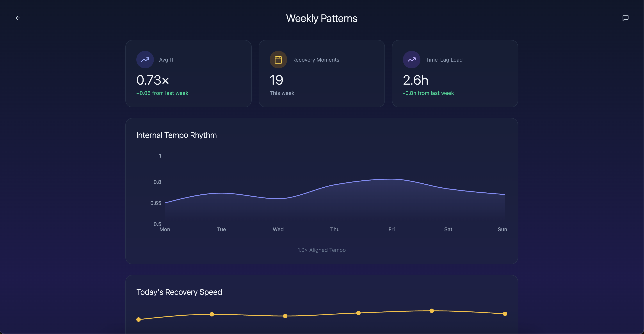Click the last yellow recovery data point
This screenshot has width=644, height=334.
pyautogui.click(x=505, y=314)
